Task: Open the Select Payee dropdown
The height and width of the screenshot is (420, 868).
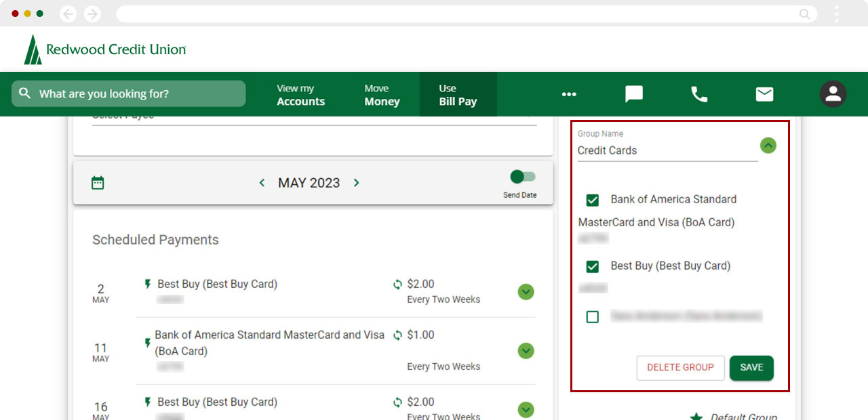Action: (x=314, y=119)
